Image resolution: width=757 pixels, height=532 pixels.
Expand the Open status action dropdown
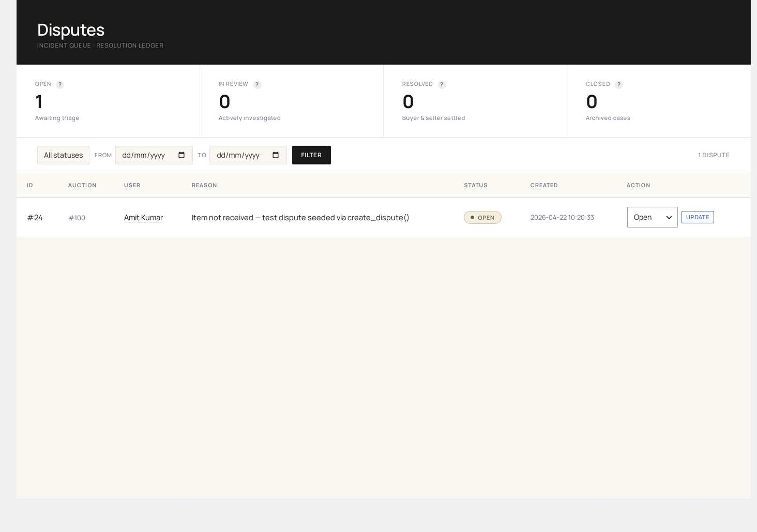(x=652, y=217)
